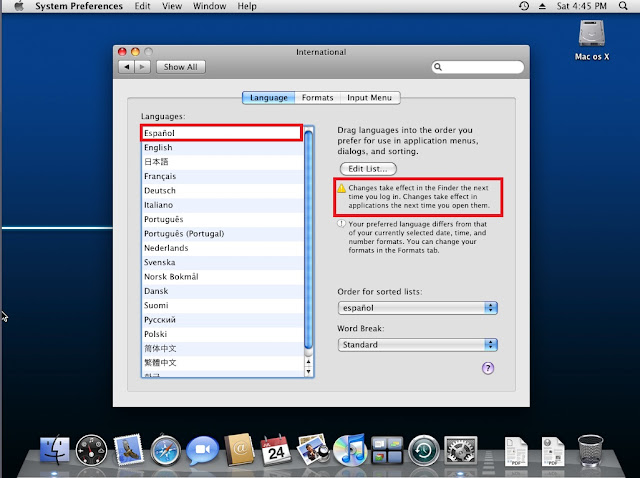The width and height of the screenshot is (640, 478).
Task: Switch to the Input Menu tab
Action: 369,98
